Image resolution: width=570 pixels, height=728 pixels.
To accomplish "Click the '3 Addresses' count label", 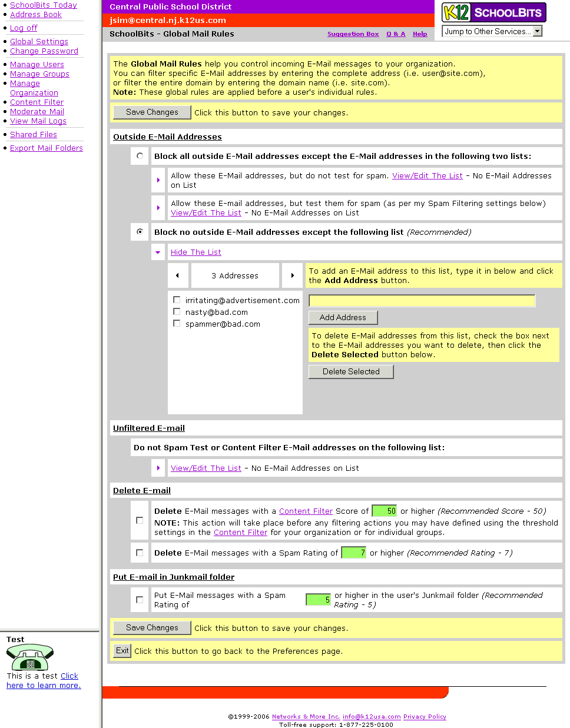I will coord(235,275).
